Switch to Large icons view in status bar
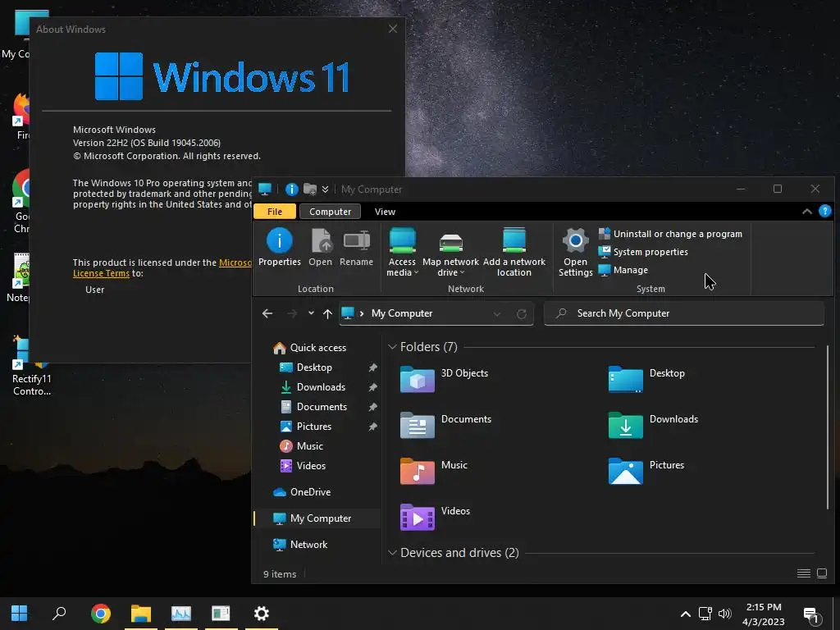 pos(822,573)
